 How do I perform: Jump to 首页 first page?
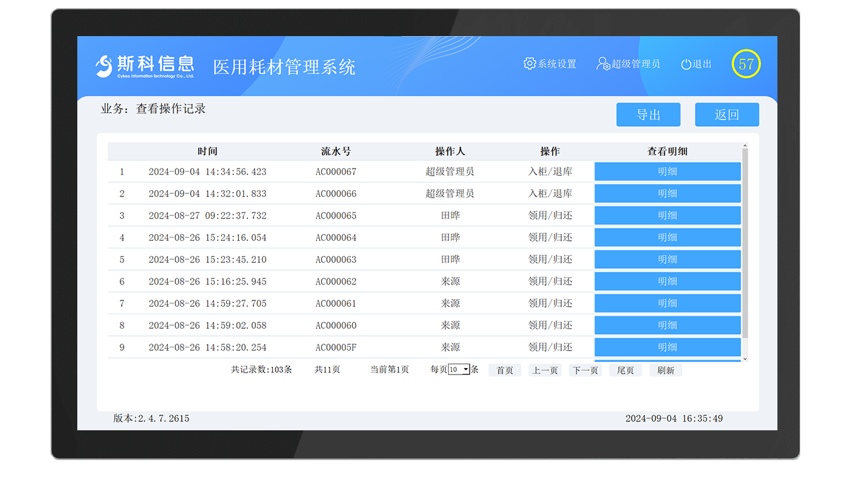pyautogui.click(x=504, y=370)
